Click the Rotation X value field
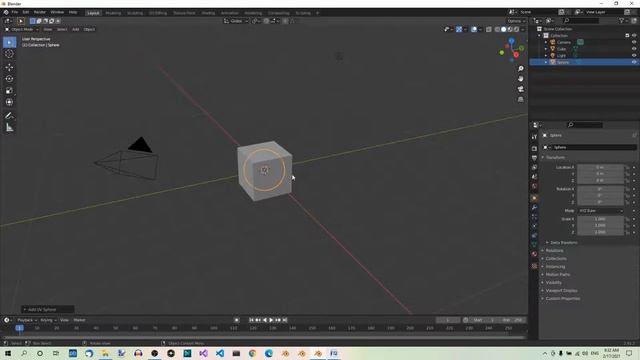 [x=600, y=189]
